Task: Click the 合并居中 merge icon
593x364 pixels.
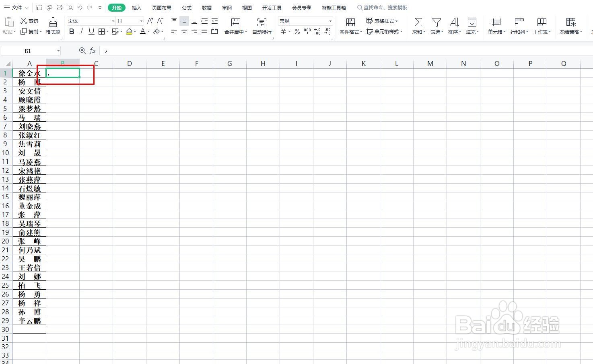Action: pos(236,22)
